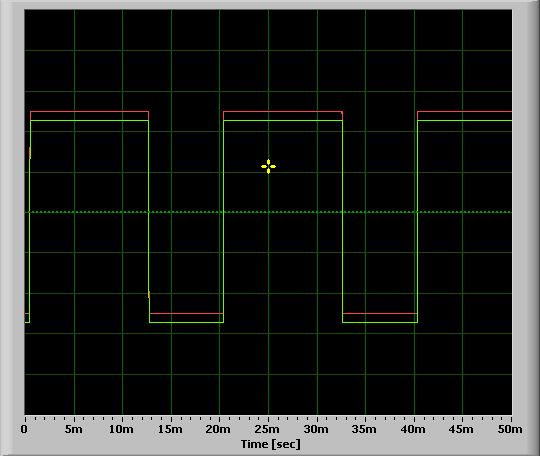This screenshot has width=540, height=456.
Task: Click the 10m time axis label
Action: [121, 429]
